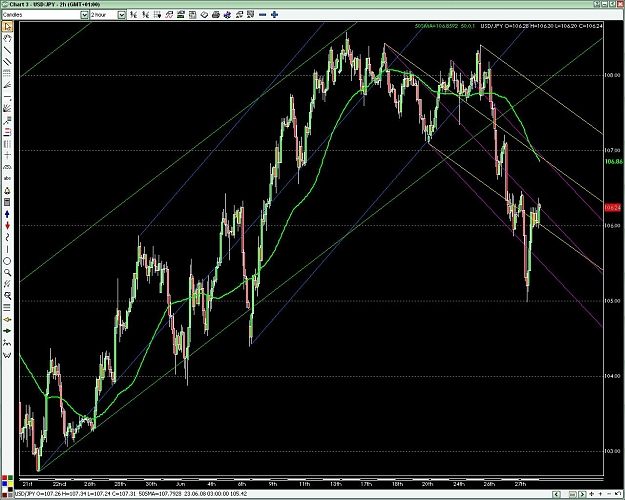Click the 2 hour interval field
The width and height of the screenshot is (625, 500).
click(104, 15)
